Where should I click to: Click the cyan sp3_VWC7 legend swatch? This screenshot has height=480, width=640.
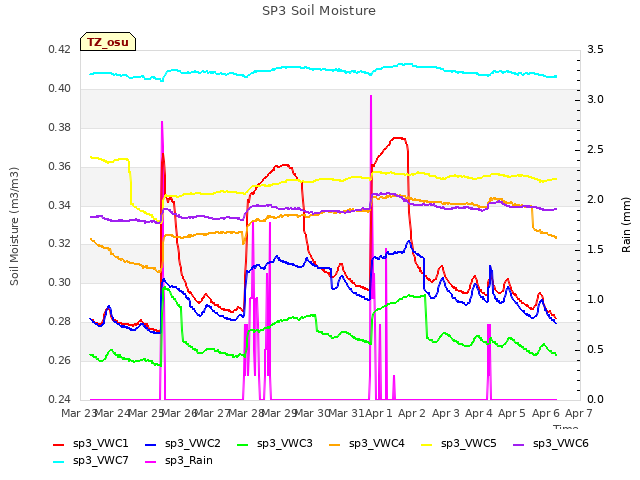tap(59, 462)
